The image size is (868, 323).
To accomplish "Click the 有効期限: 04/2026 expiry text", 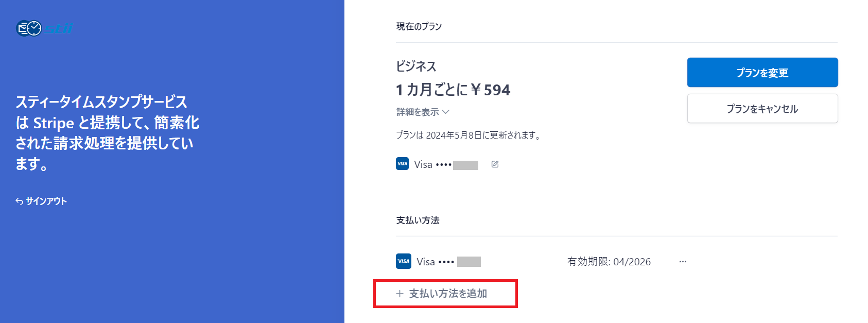I will [x=609, y=262].
